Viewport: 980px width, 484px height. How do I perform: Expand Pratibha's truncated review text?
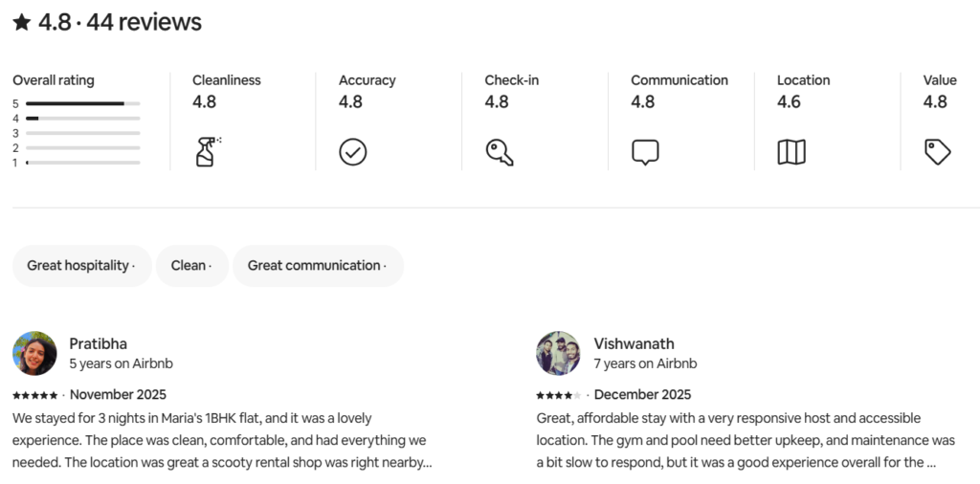pyautogui.click(x=426, y=463)
